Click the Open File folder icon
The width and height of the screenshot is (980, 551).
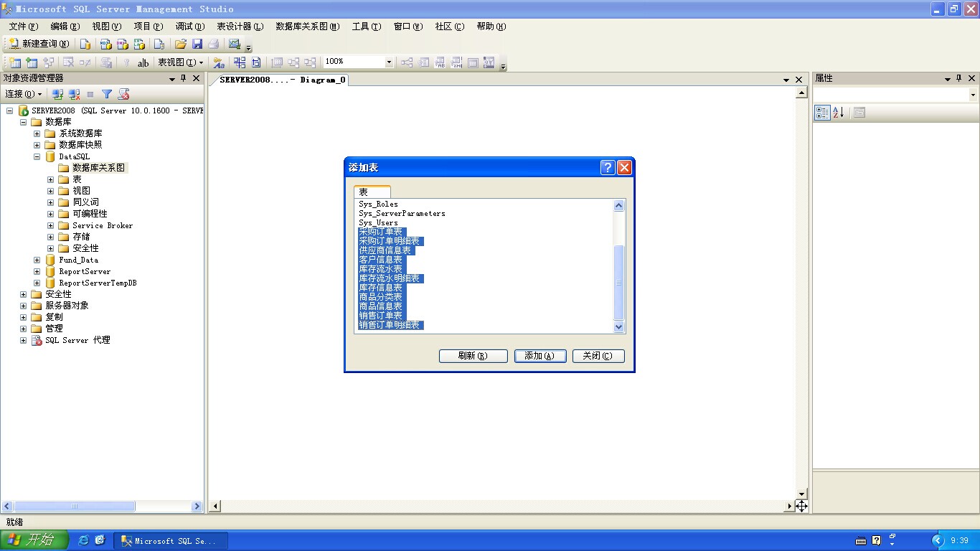[x=181, y=44]
